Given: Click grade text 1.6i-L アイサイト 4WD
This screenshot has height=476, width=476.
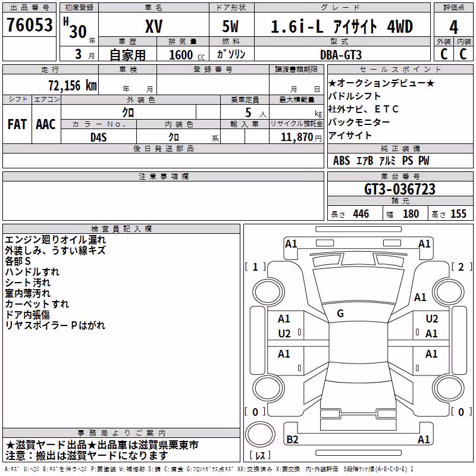Looking at the screenshot, I should pyautogui.click(x=342, y=26).
